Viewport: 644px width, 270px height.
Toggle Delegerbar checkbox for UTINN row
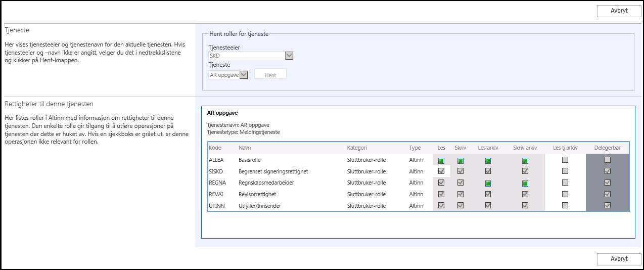(x=608, y=205)
